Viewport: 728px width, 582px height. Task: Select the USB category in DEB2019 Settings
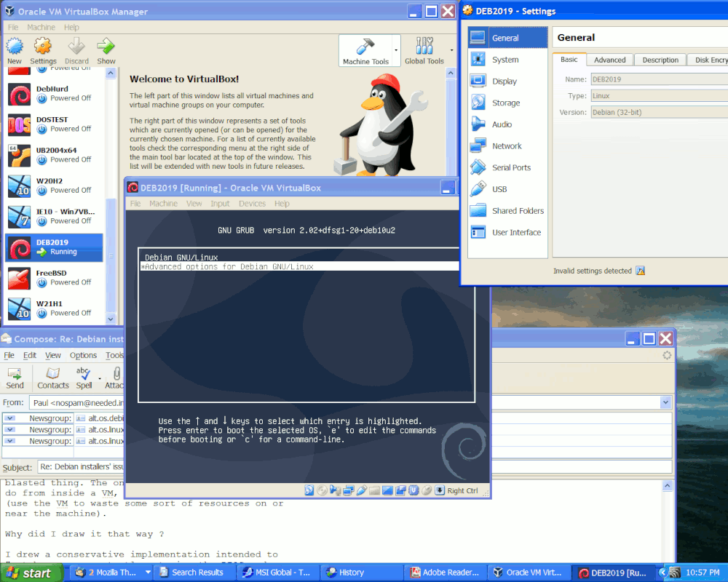[x=507, y=189]
